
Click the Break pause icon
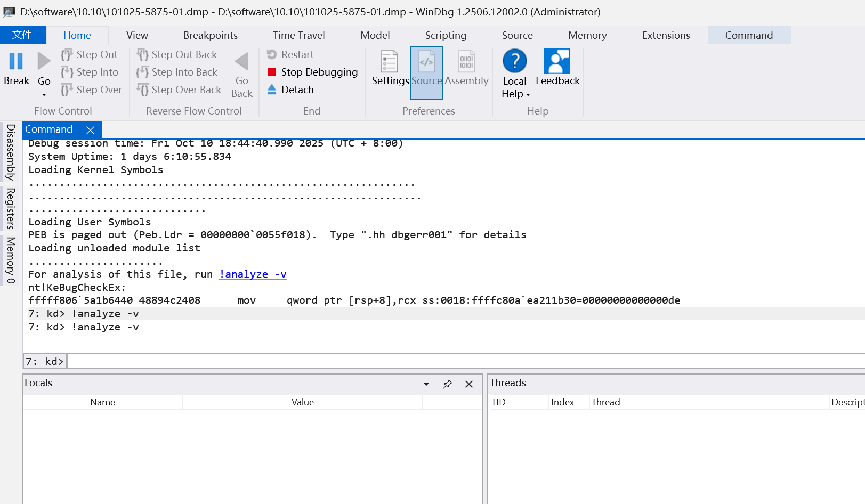(16, 61)
